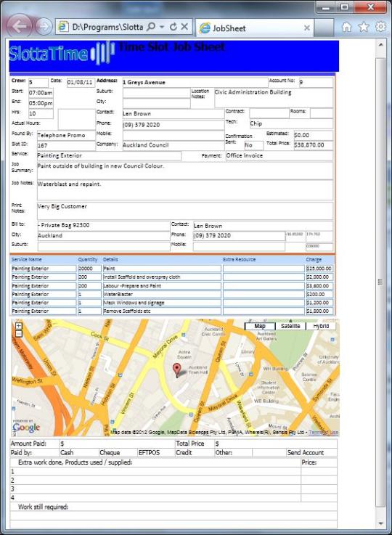Click the Crew field containing 5
Screen dimensions: 392x535
click(x=38, y=83)
